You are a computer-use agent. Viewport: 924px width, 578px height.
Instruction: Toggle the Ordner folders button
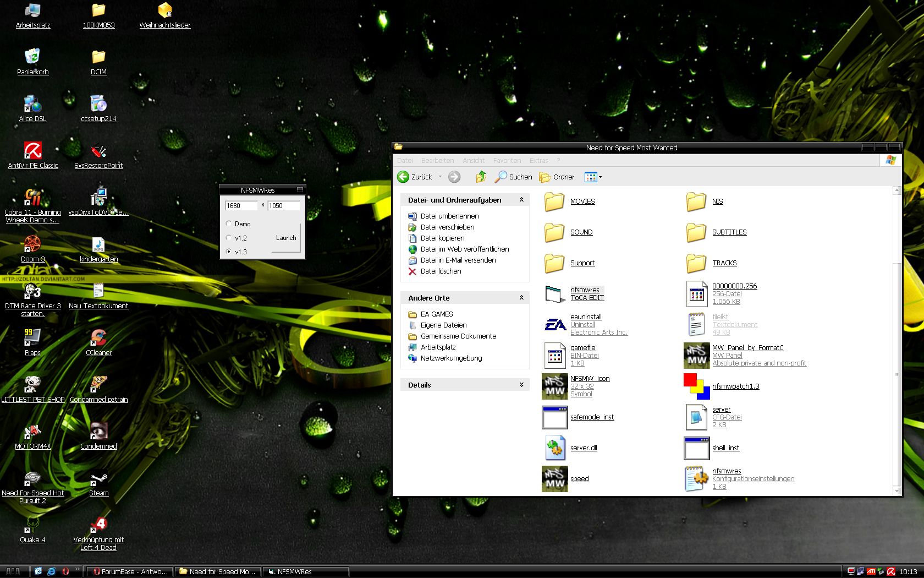[557, 177]
